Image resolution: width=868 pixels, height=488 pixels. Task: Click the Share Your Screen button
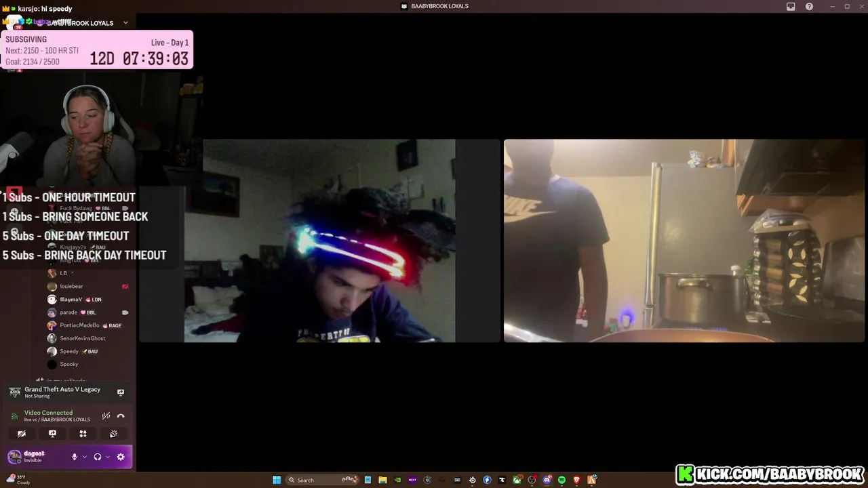52,434
